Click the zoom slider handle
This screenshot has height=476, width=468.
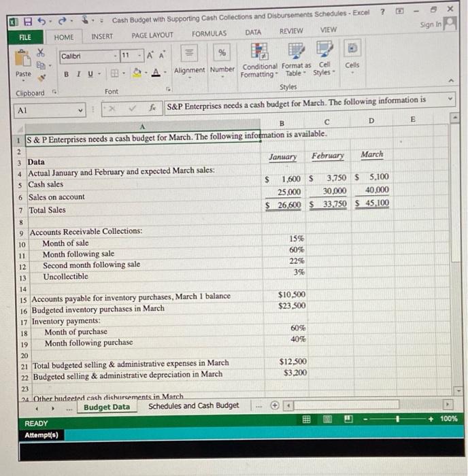coord(397,419)
